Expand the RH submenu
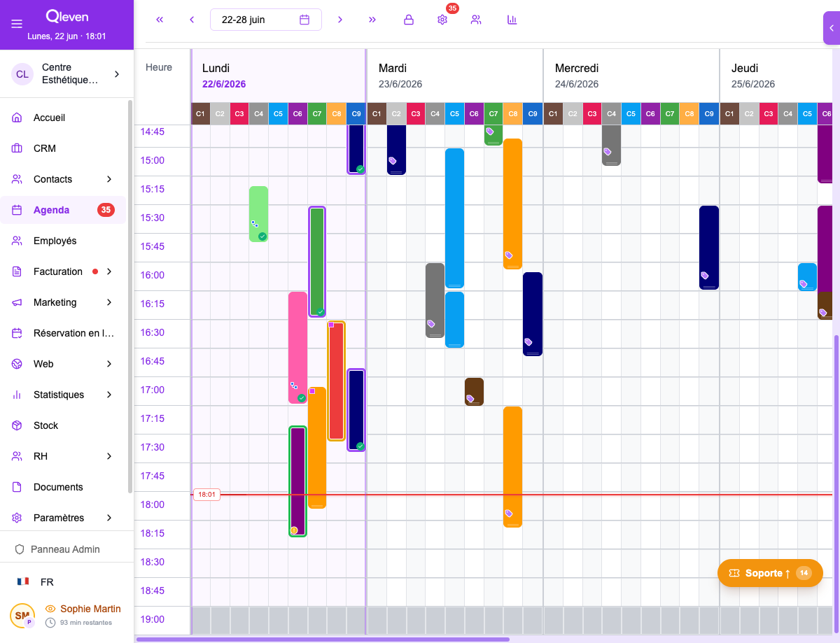The height and width of the screenshot is (643, 840). [109, 456]
